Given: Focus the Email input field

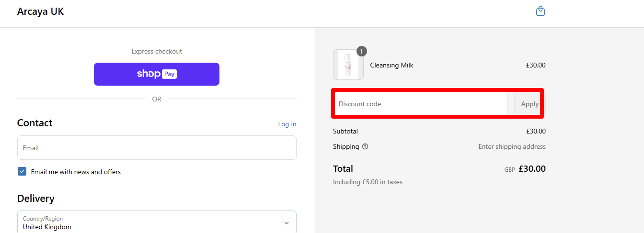Looking at the screenshot, I should tap(157, 148).
